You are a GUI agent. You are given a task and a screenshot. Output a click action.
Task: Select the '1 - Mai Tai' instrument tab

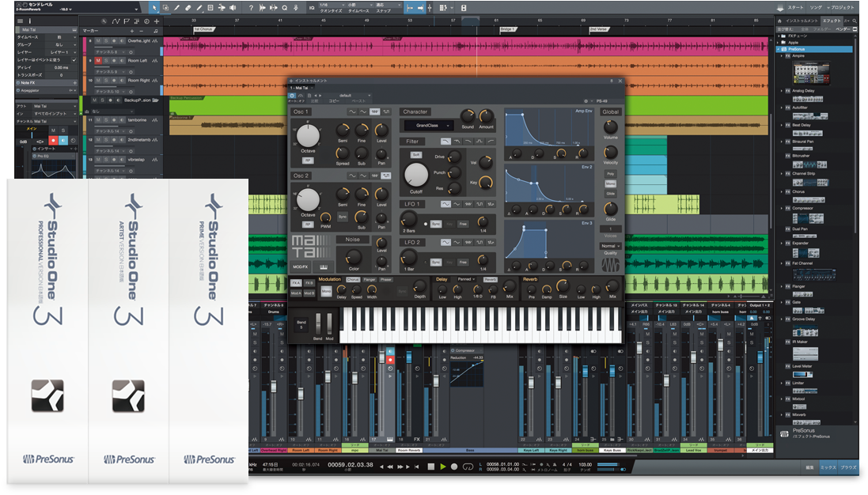[x=301, y=88]
